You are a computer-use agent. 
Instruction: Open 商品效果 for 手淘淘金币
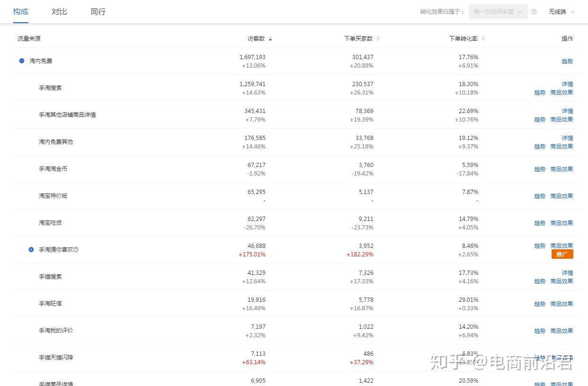tap(562, 169)
